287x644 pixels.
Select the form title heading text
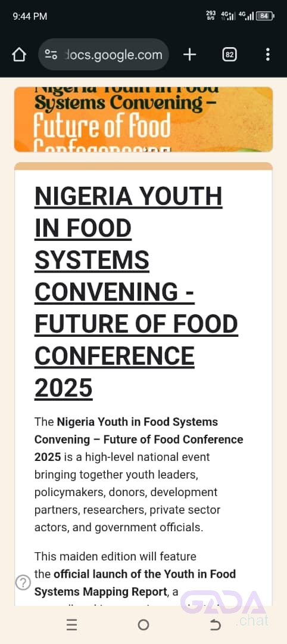136,292
